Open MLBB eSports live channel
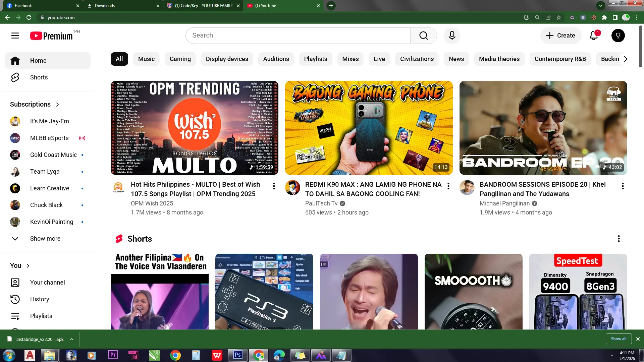Viewport: 644px width, 362px height. coord(48,138)
